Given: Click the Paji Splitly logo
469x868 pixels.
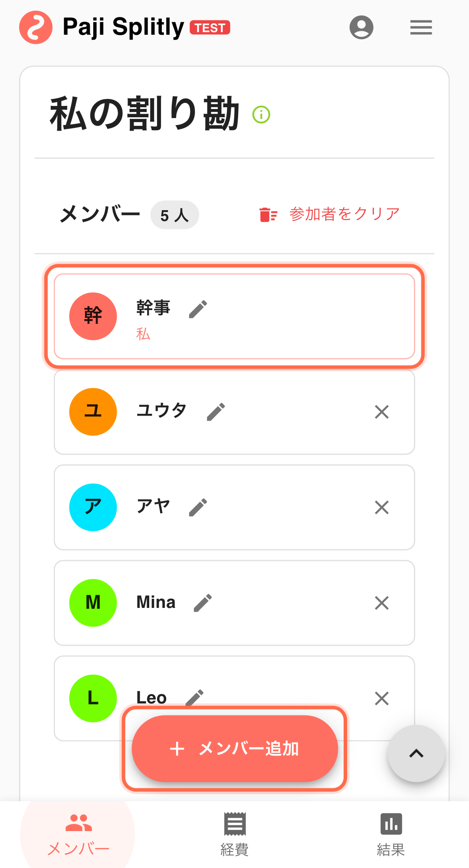Looking at the screenshot, I should click(36, 27).
